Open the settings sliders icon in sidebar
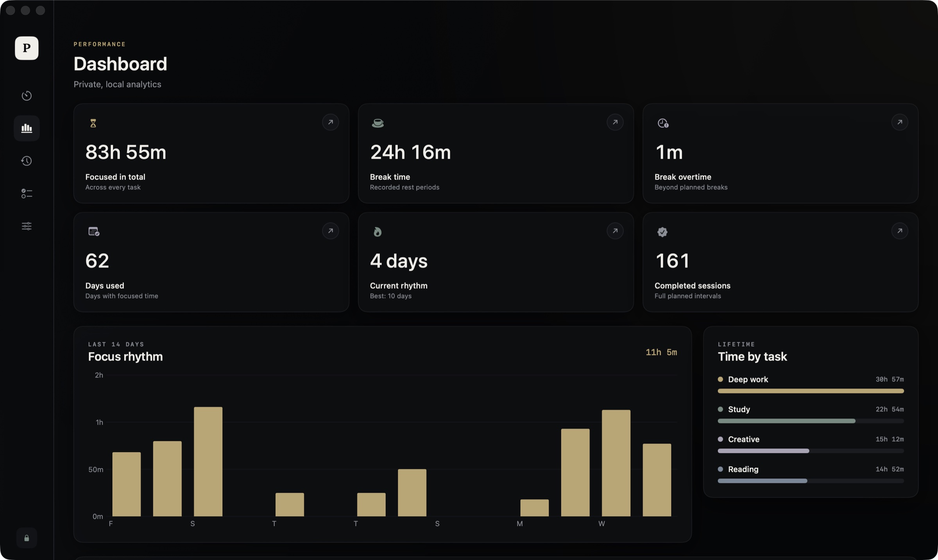Viewport: 938px width, 560px height. tap(27, 226)
